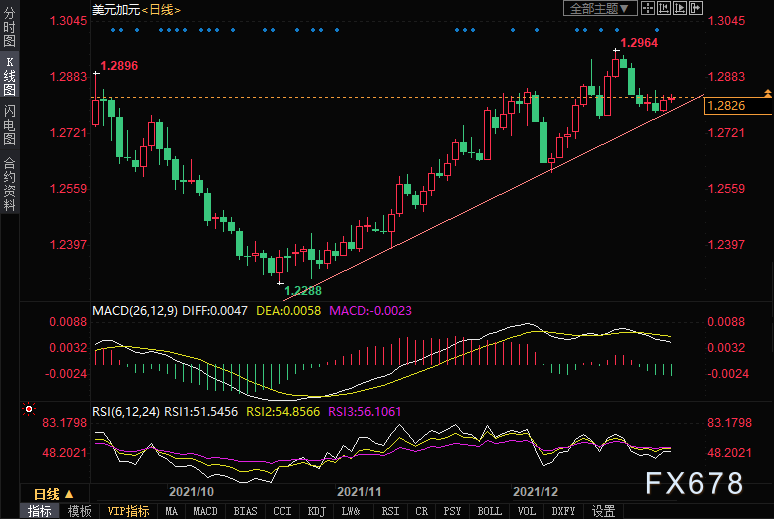The width and height of the screenshot is (774, 519).
Task: Click the crosshair cursor icon in top toolbar
Action: (x=647, y=8)
